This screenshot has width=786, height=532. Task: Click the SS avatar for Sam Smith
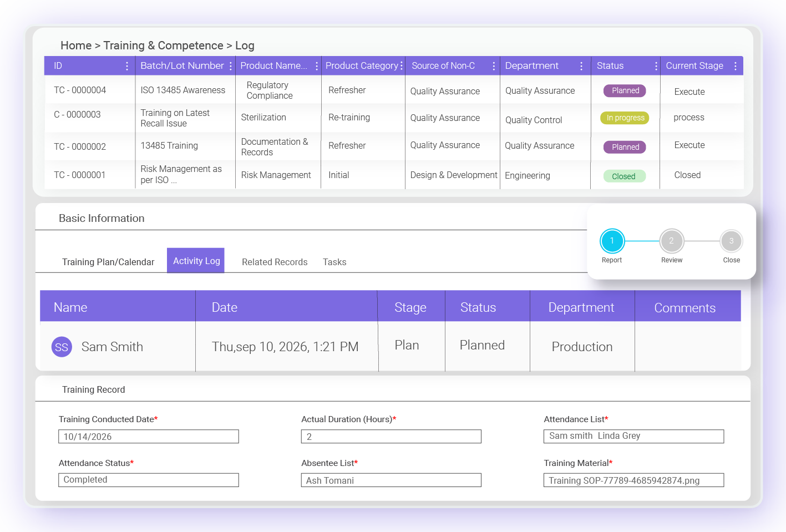pos(62,347)
